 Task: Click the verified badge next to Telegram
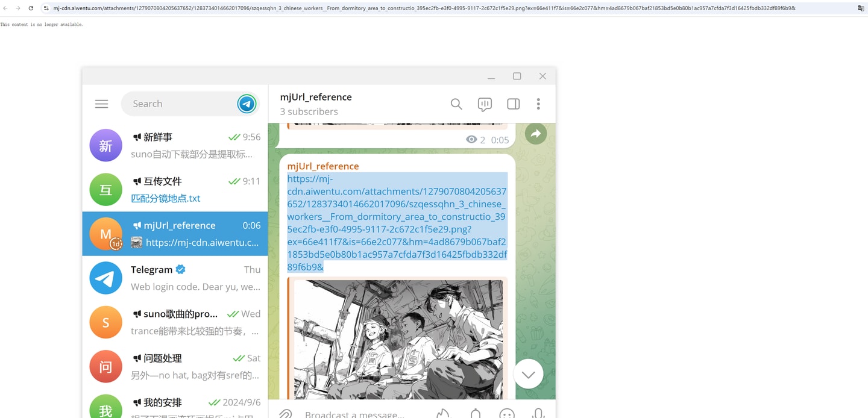click(180, 269)
